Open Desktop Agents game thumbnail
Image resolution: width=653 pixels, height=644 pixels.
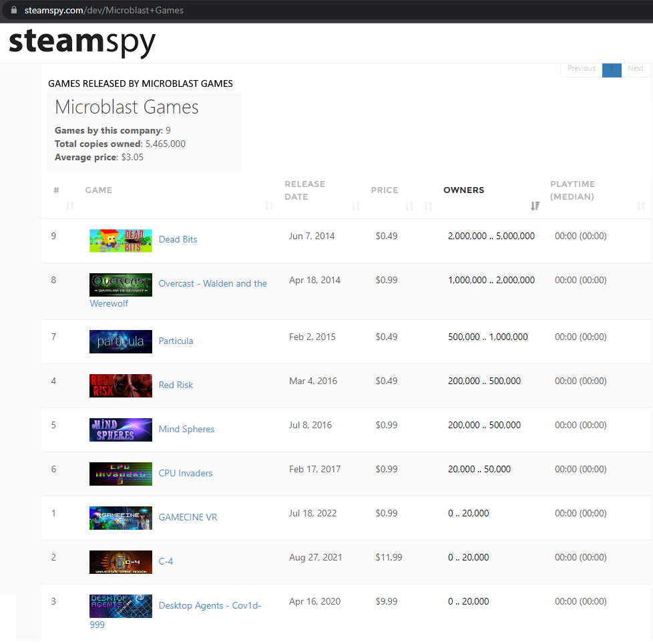click(x=121, y=607)
